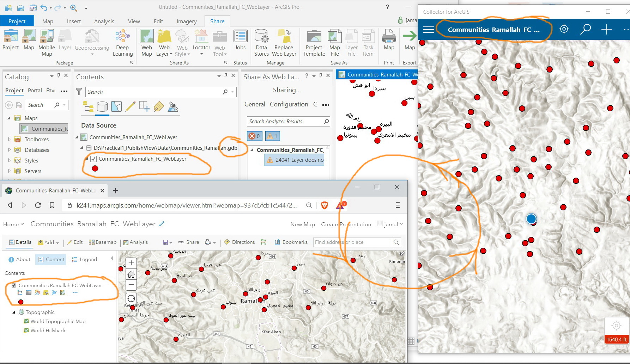Open the blue Project tab

(x=17, y=21)
